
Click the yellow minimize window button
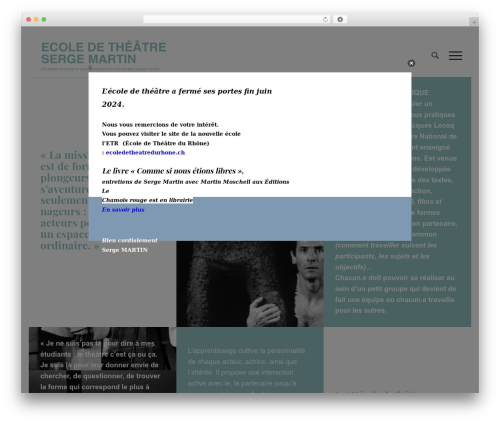[36, 20]
